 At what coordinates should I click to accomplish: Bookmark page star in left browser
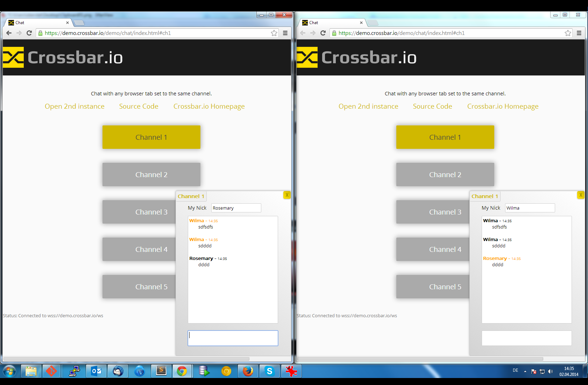tap(274, 33)
